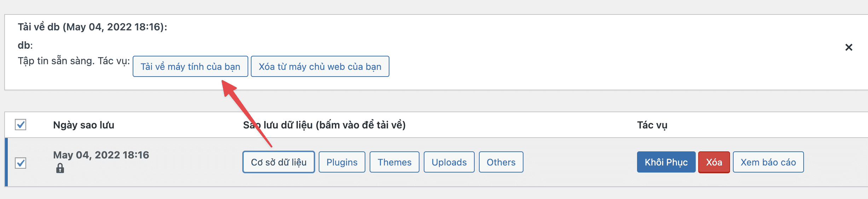
Task: Uncheck the May 04, 2022 backup checkbox
Action: click(21, 163)
